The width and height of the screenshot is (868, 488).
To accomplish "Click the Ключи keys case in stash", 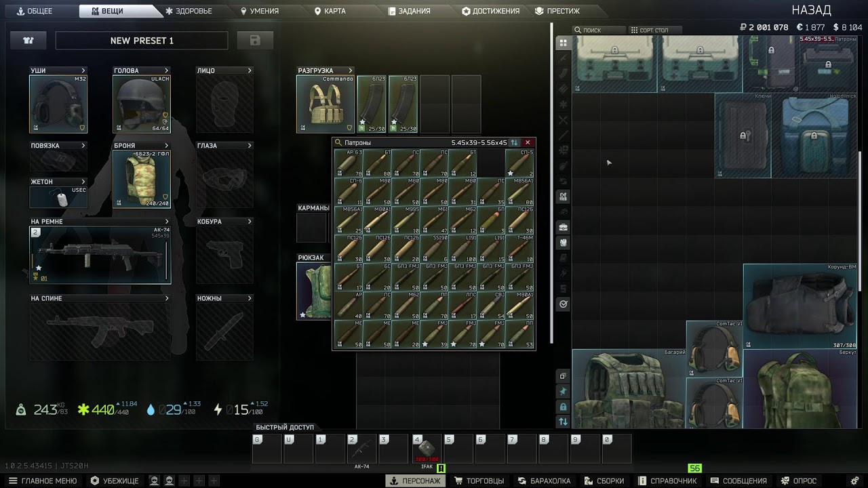I will point(743,136).
